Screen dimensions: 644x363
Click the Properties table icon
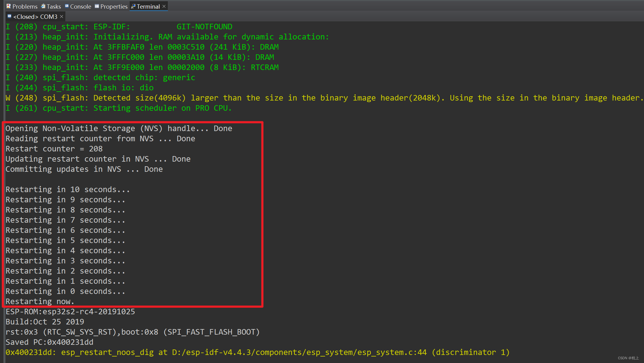pos(97,6)
